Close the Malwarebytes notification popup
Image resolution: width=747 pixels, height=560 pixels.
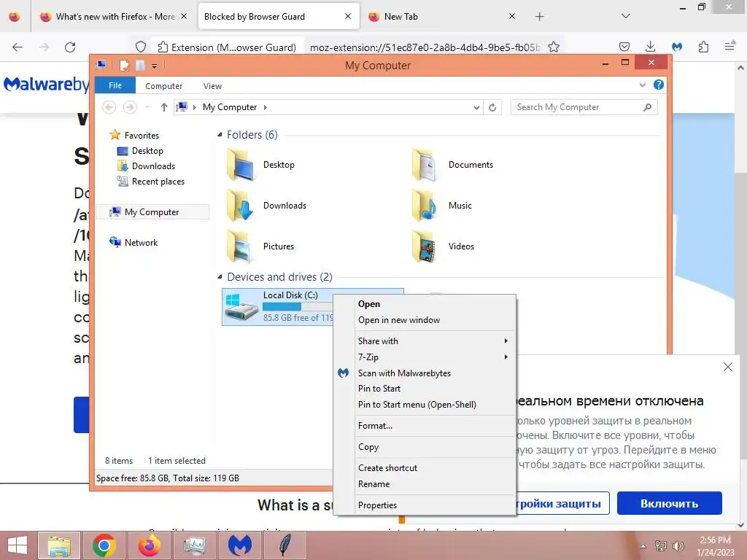(728, 367)
